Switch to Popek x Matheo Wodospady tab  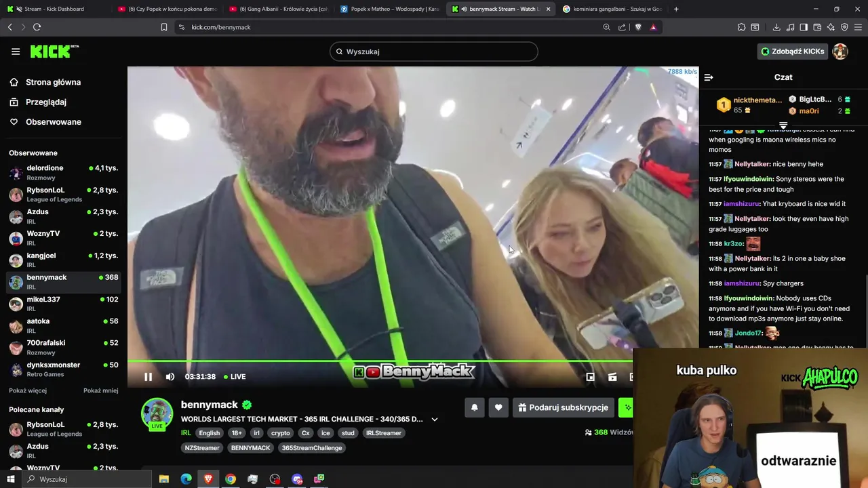click(x=390, y=9)
